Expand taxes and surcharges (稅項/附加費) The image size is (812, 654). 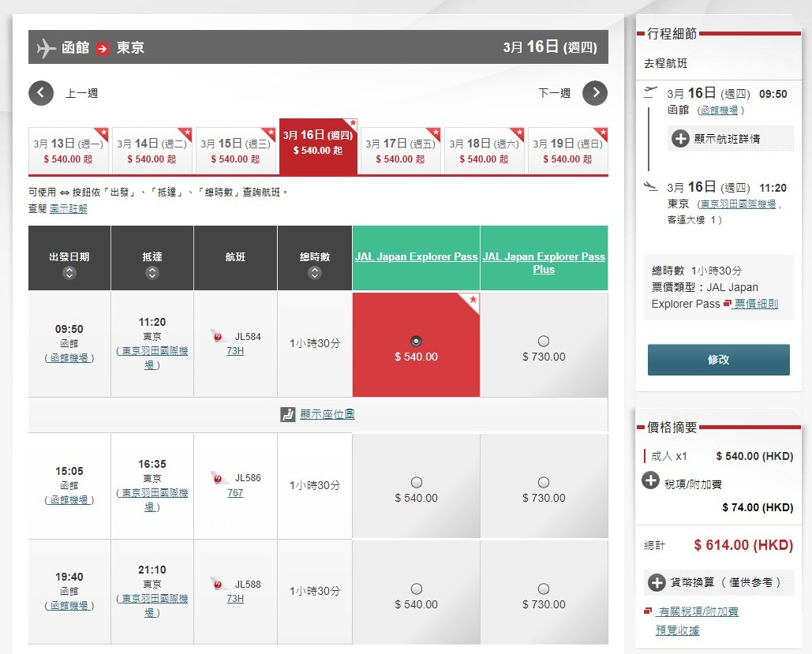[x=650, y=480]
